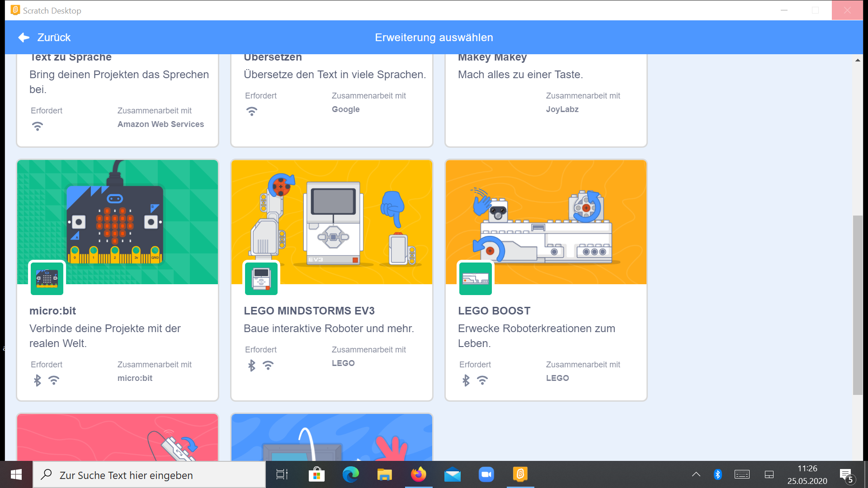Viewport: 868px width, 488px height.
Task: Click 'LEGO' collaborator on EV3 card
Action: pos(343,363)
